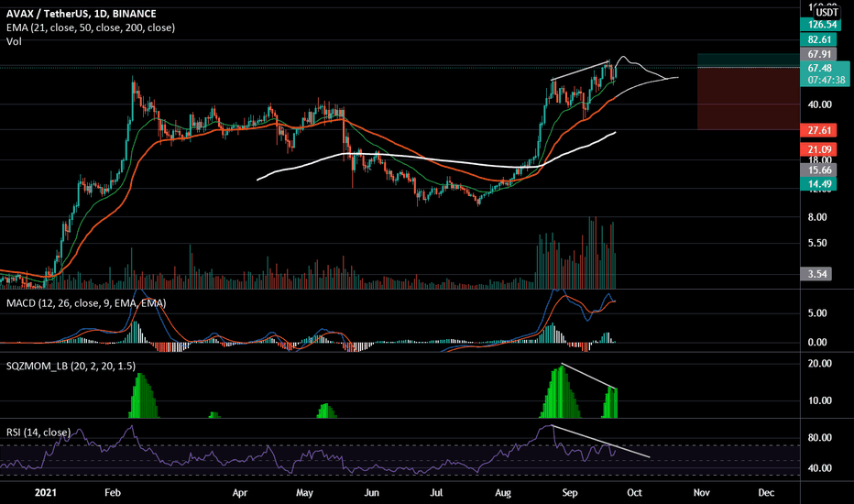Click the 3.54 gray price label
854x504 pixels.
point(816,274)
